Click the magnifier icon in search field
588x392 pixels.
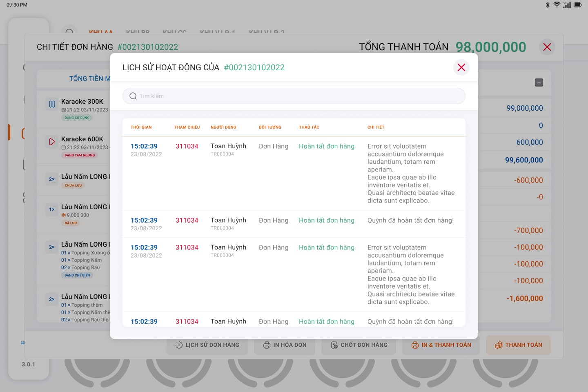[133, 96]
